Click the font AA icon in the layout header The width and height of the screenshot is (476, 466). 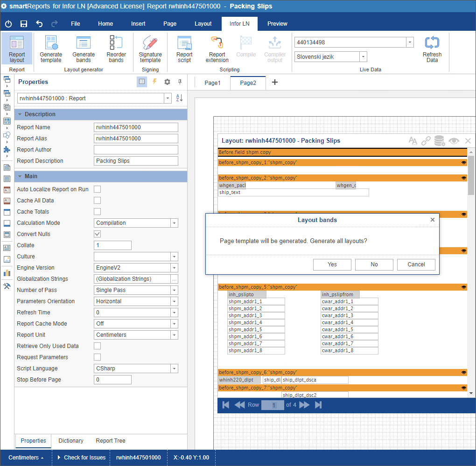413,141
